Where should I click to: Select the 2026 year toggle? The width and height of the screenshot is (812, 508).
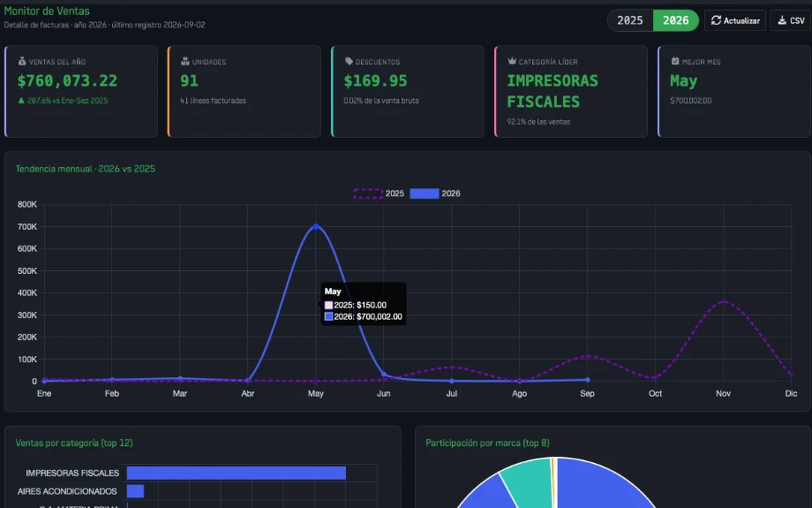(x=675, y=20)
